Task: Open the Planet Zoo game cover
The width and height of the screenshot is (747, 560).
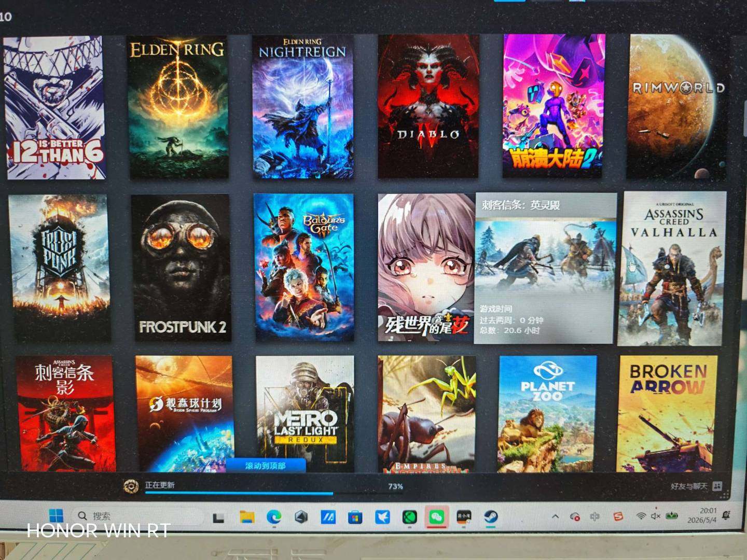Action: click(x=548, y=414)
